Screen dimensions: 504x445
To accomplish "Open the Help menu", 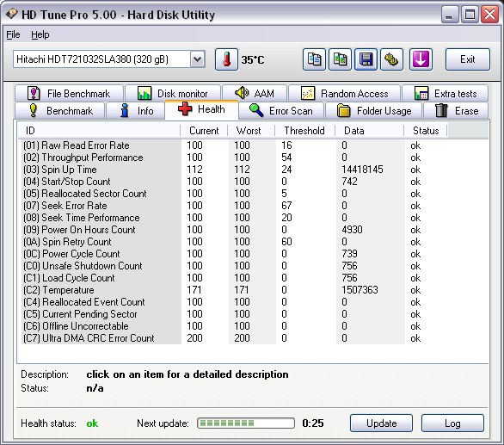I will tap(40, 34).
